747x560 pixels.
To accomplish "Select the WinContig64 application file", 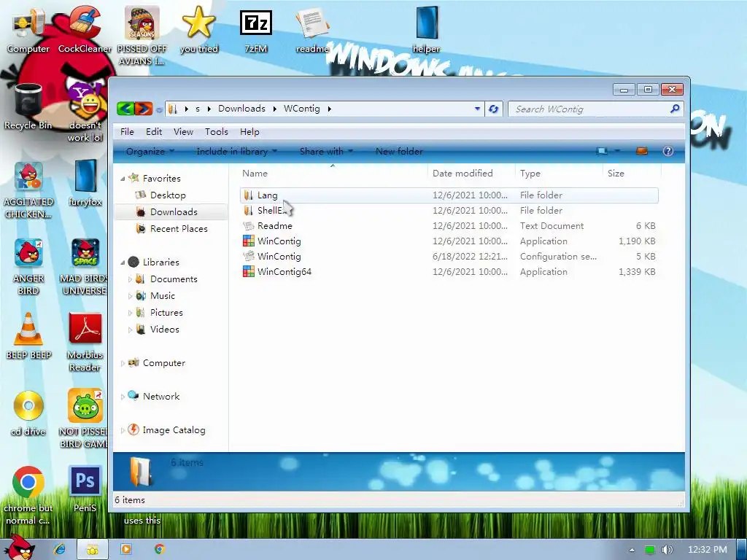I will (x=449, y=271).
